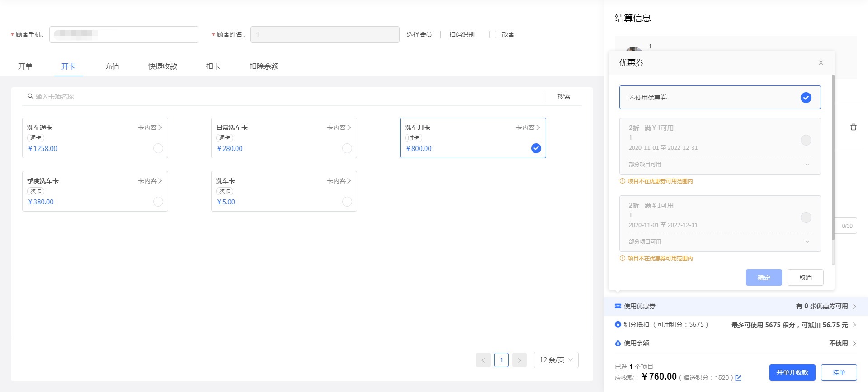The width and height of the screenshot is (868, 392).
Task: Open 卡内容 for 洗车月卡
Action: [x=528, y=128]
